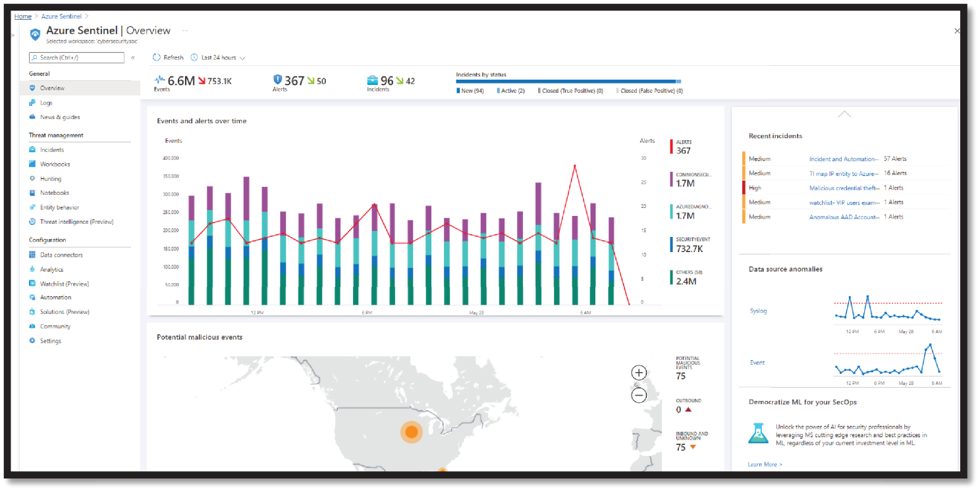Select the Data connectors grid icon
The height and width of the screenshot is (491, 980).
point(32,255)
